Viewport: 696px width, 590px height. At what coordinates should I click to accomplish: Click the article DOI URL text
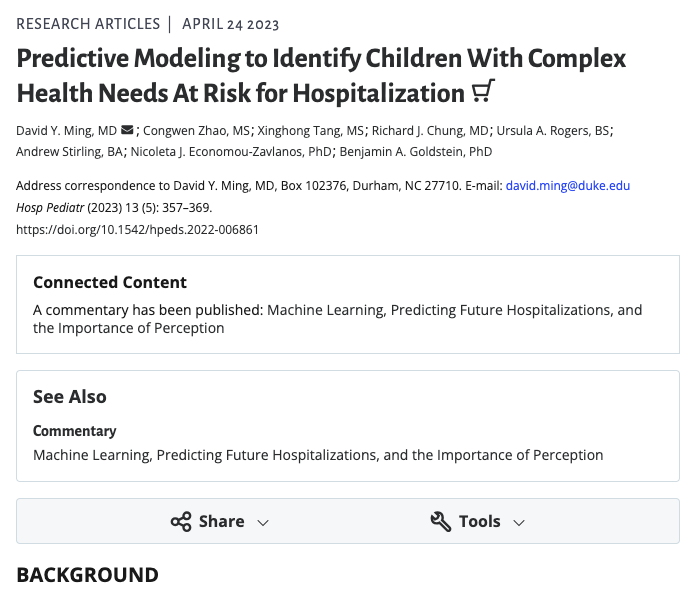pos(138,229)
